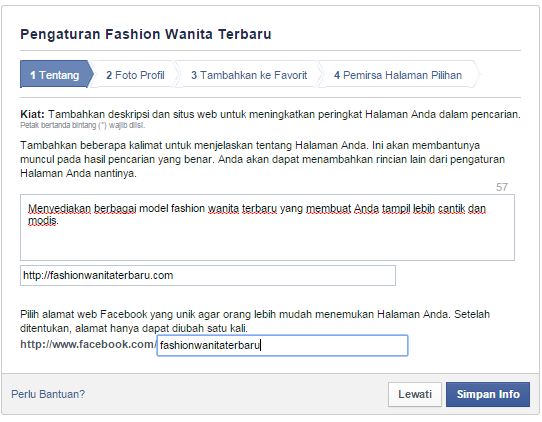Save details with Simpan Info button
The width and height of the screenshot is (542, 422).
coord(488,394)
